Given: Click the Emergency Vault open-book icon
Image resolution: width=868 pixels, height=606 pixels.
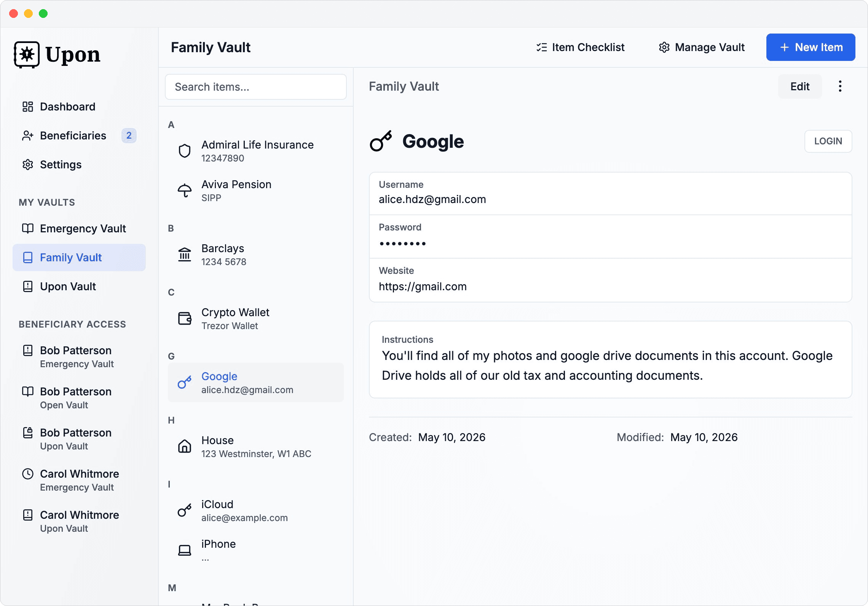Looking at the screenshot, I should click(27, 229).
